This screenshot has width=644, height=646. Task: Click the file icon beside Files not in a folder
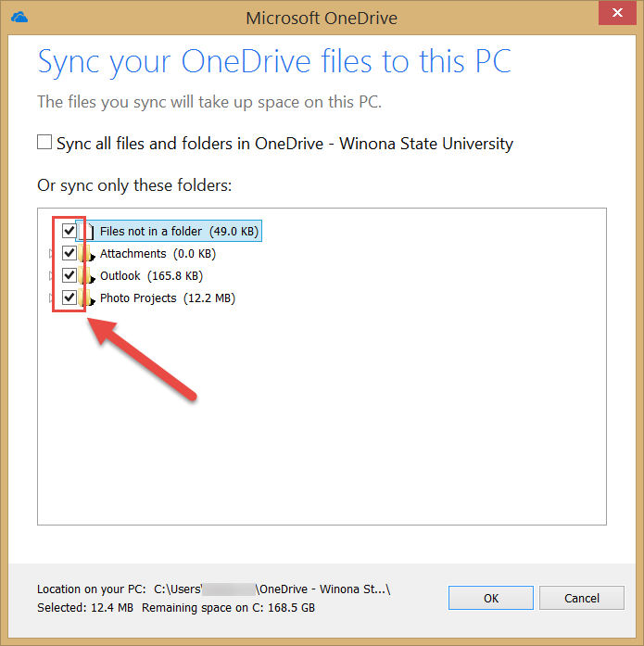coord(89,231)
